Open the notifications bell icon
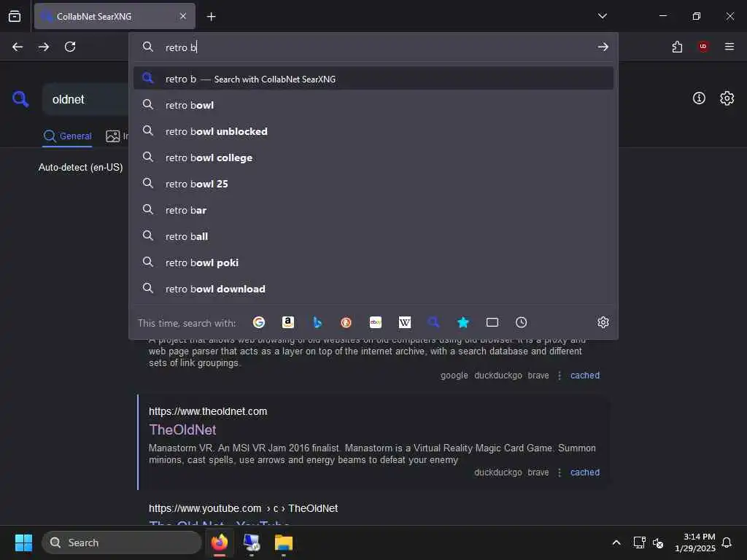747x560 pixels. pos(727,542)
